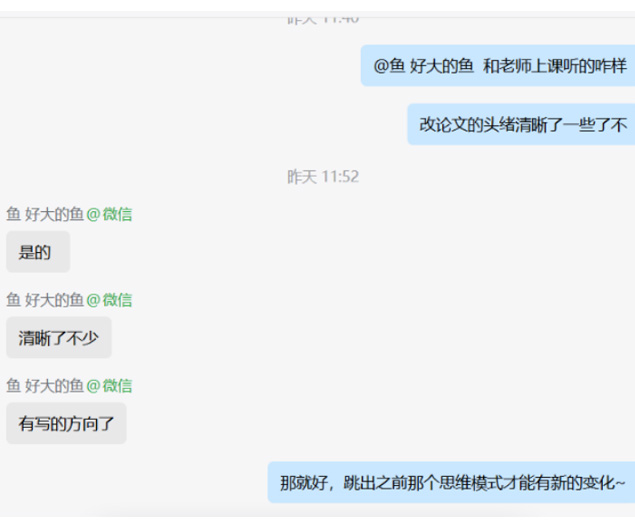Screen dimensions: 635x523
Task: Select the 改论文的头绪清晰了一些了不 sent message
Action: 521,124
